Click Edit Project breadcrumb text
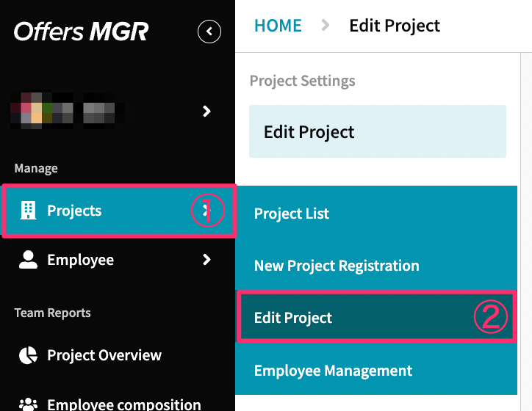 click(x=395, y=26)
